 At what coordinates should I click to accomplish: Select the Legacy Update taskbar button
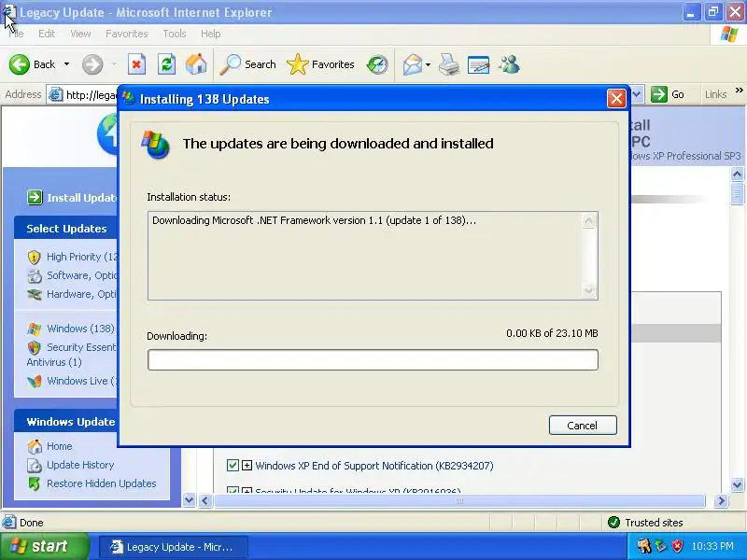pos(174,547)
